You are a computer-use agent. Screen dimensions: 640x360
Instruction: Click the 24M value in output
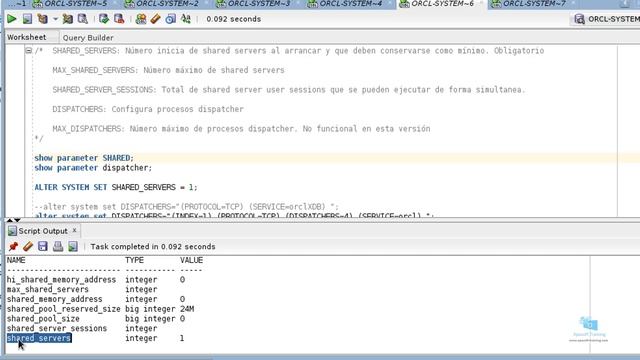[x=187, y=309]
